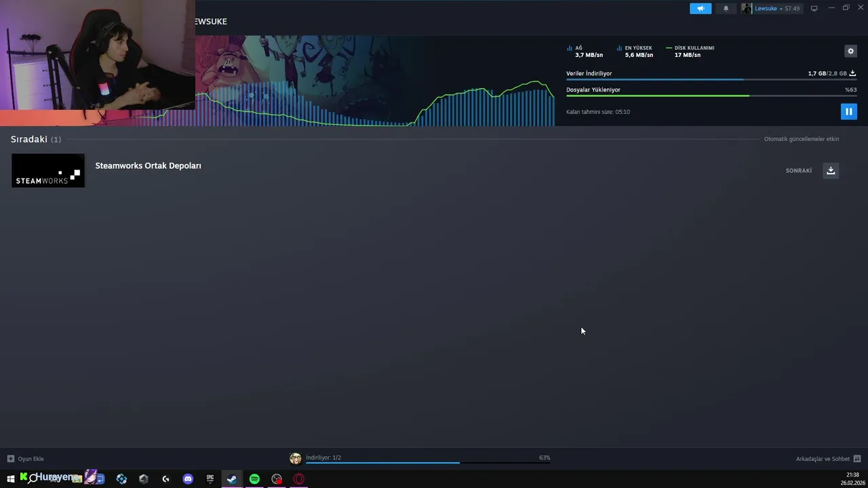Click the download arrow next to 2,8 GB
The width and height of the screenshot is (868, 488).
(852, 73)
